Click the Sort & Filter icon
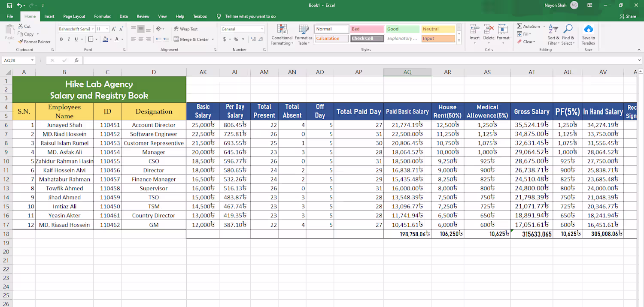Image resolution: width=644 pixels, height=307 pixels. click(x=553, y=29)
